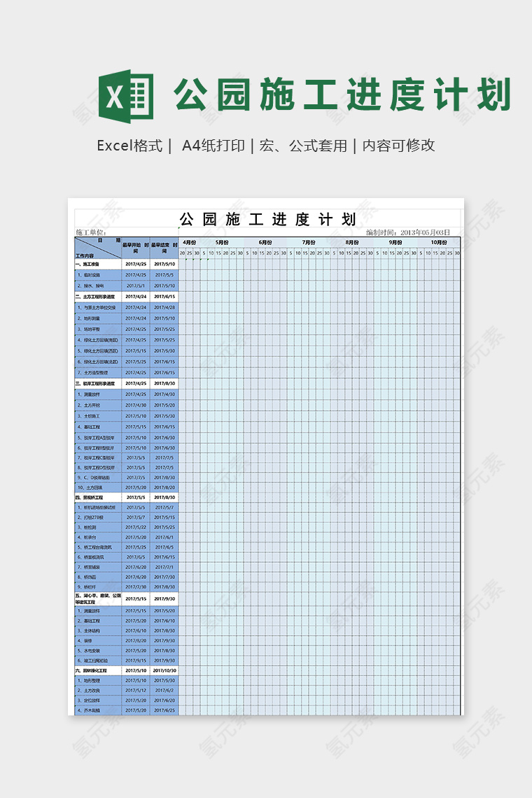The image size is (532, 798).
Task: Select the 五、湖心亭、廊架 section row
Action: (127, 599)
